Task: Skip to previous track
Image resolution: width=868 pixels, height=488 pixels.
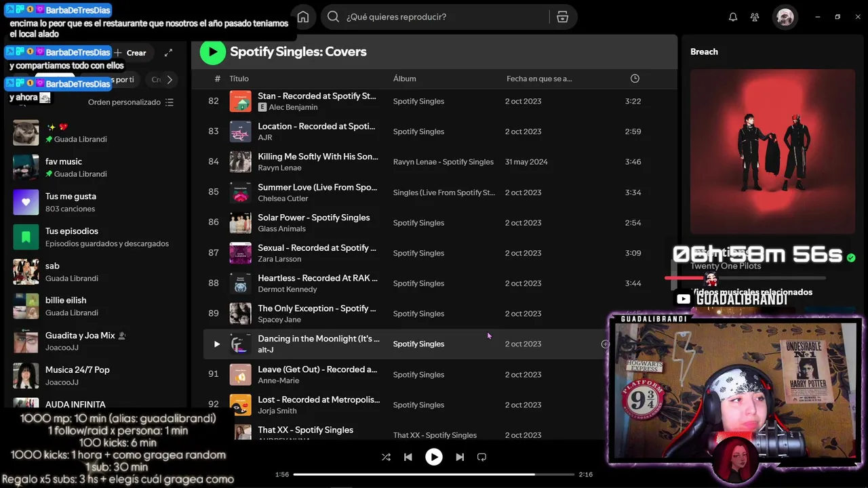Action: coord(408,457)
